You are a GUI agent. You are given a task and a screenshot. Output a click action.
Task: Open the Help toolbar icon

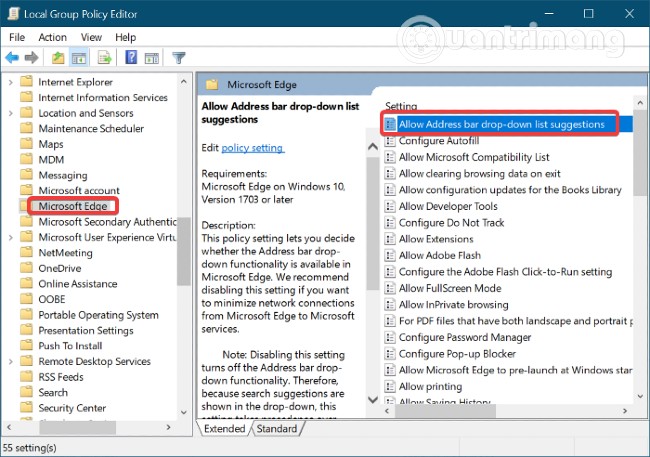(131, 57)
